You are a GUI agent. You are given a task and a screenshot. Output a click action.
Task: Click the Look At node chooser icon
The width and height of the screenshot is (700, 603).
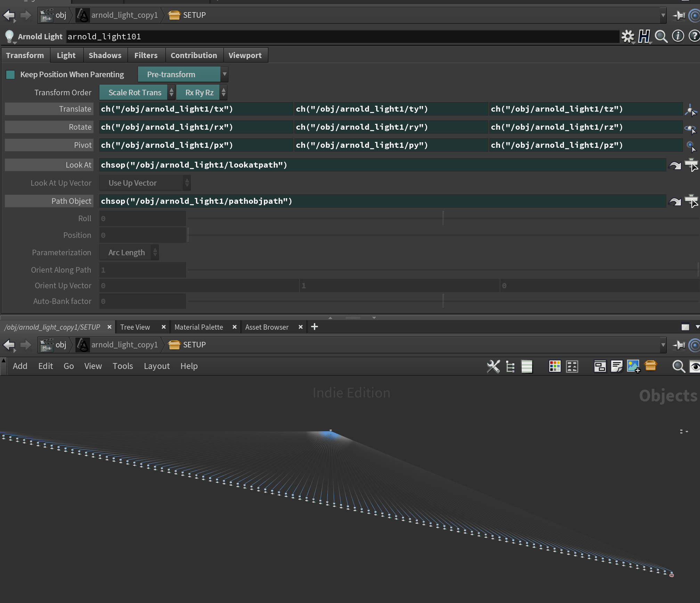(691, 165)
